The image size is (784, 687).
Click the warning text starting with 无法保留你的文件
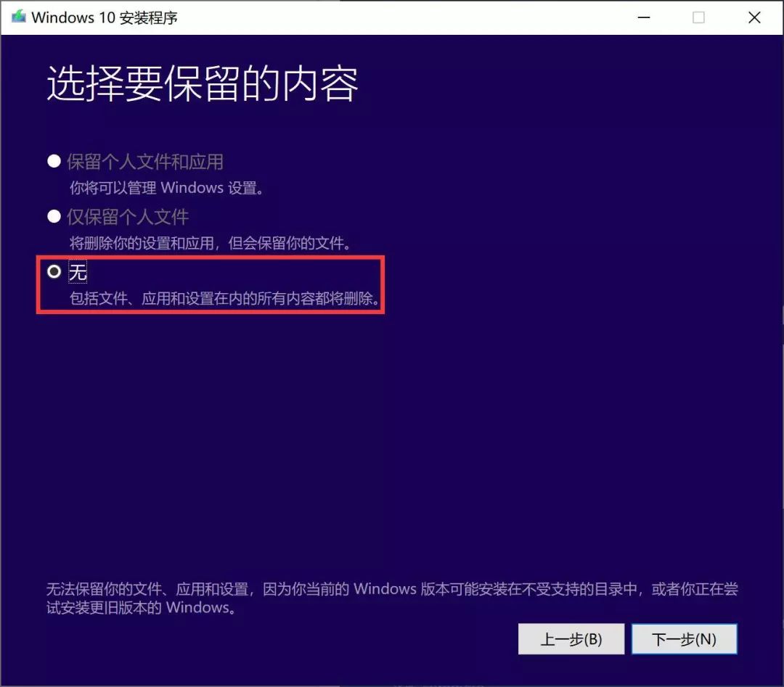(392, 598)
